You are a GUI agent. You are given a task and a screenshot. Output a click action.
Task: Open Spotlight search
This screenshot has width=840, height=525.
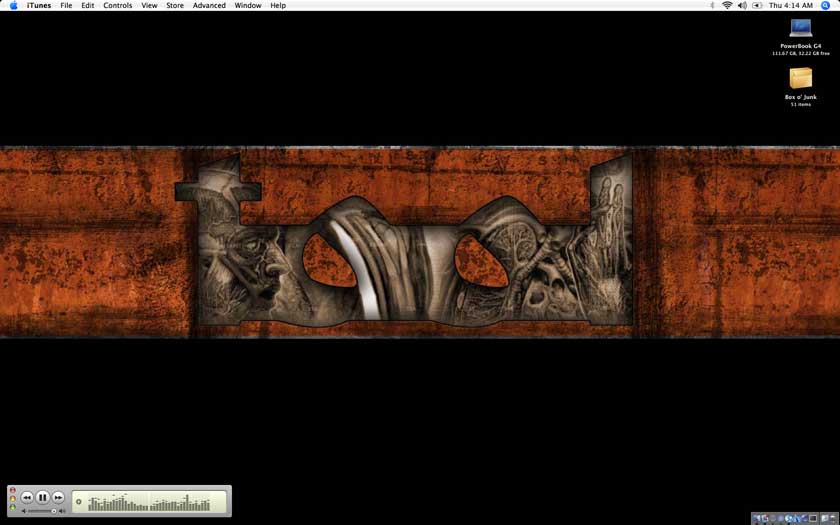point(826,5)
